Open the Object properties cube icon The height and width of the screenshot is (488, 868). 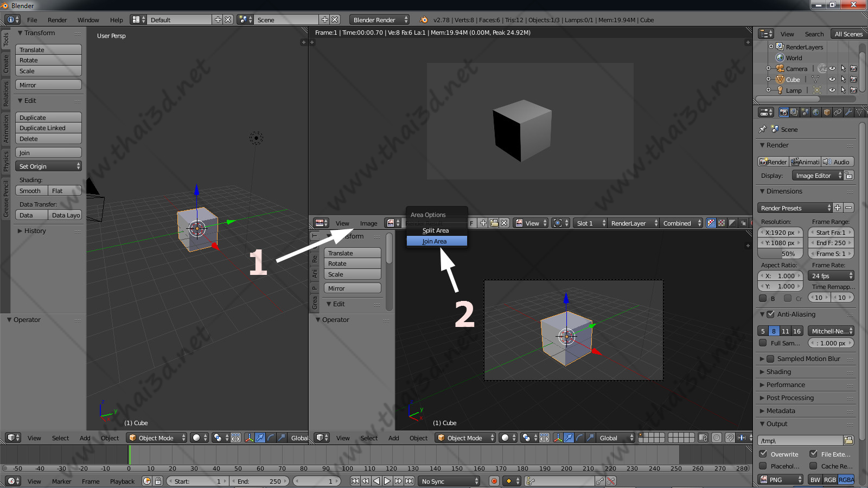pos(827,112)
